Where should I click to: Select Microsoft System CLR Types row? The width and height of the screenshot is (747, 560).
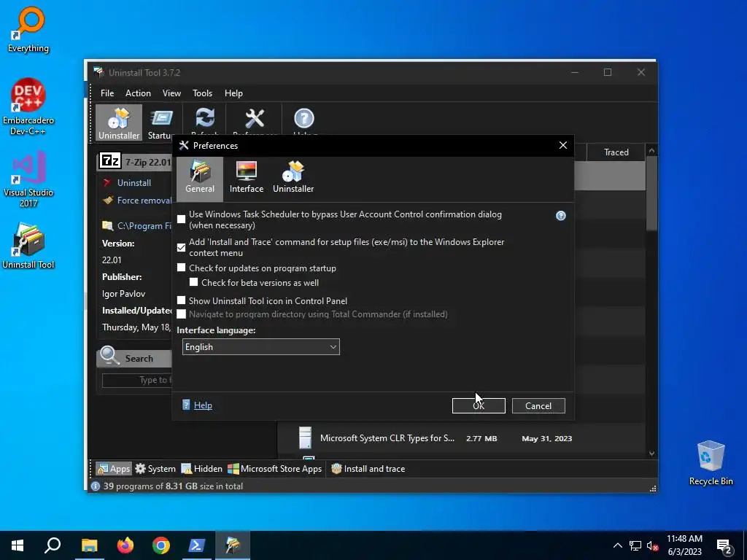point(461,438)
